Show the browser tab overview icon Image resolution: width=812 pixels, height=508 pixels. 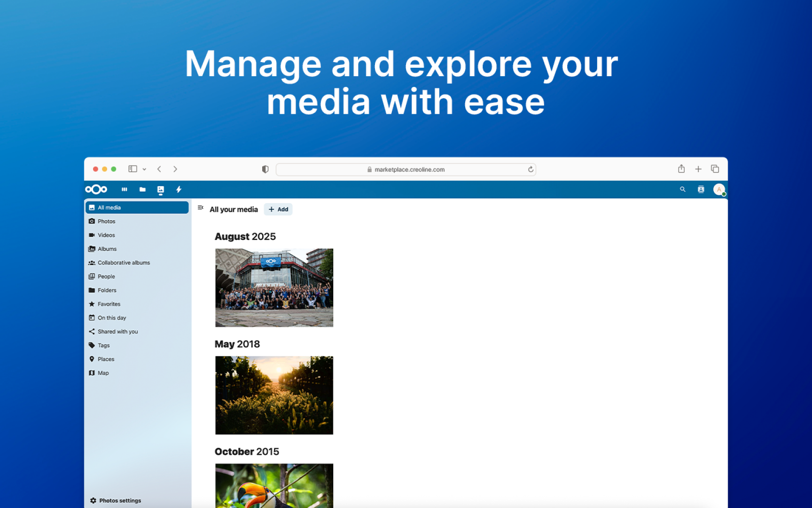tap(715, 169)
